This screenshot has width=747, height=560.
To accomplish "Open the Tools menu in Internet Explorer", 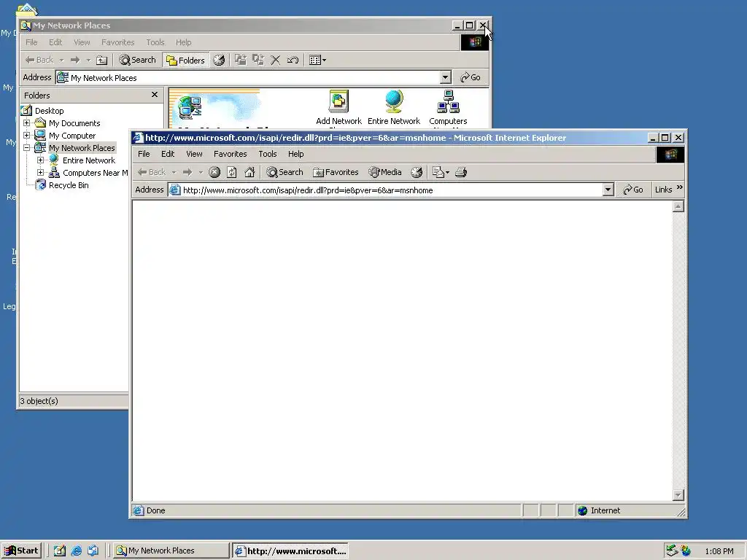I will [268, 155].
